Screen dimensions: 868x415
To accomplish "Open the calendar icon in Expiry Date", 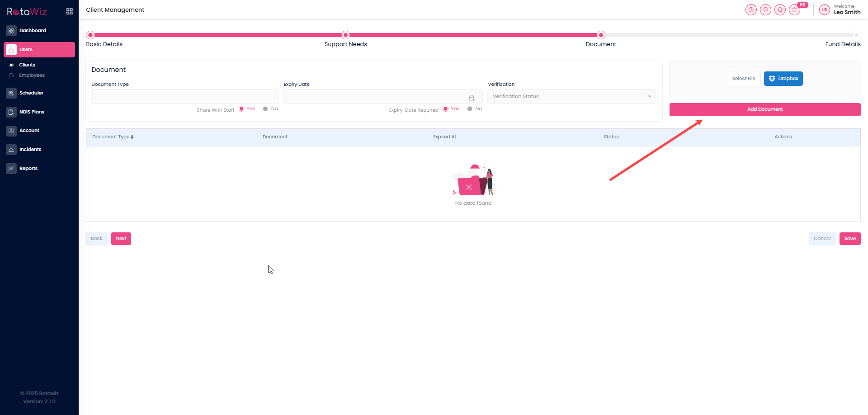I will pyautogui.click(x=472, y=98).
